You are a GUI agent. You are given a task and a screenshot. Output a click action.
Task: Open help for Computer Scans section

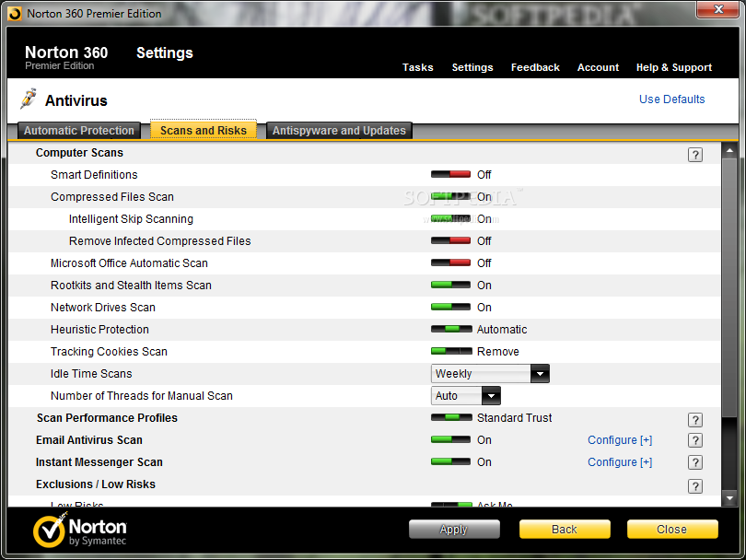point(695,155)
